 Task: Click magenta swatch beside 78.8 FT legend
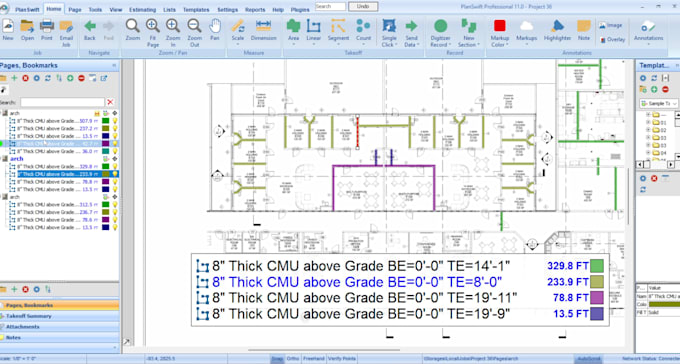pyautogui.click(x=597, y=297)
